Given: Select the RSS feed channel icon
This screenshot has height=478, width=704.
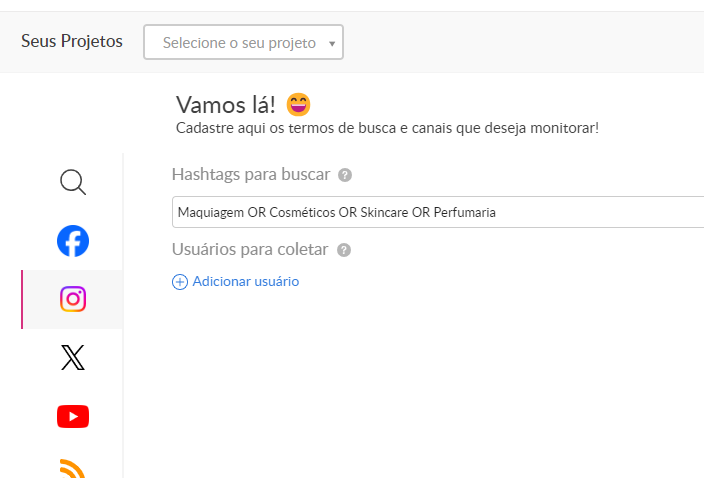Looking at the screenshot, I should point(73,468).
